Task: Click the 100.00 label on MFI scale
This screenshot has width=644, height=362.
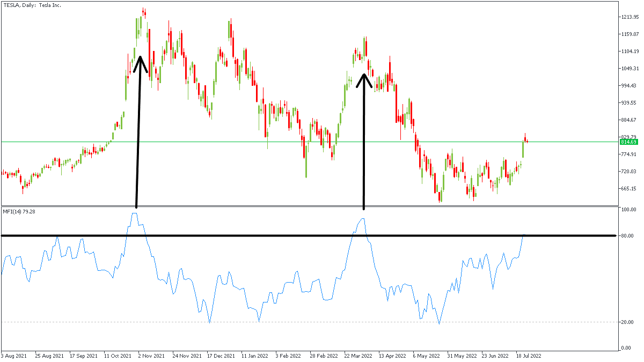Action: click(x=629, y=210)
